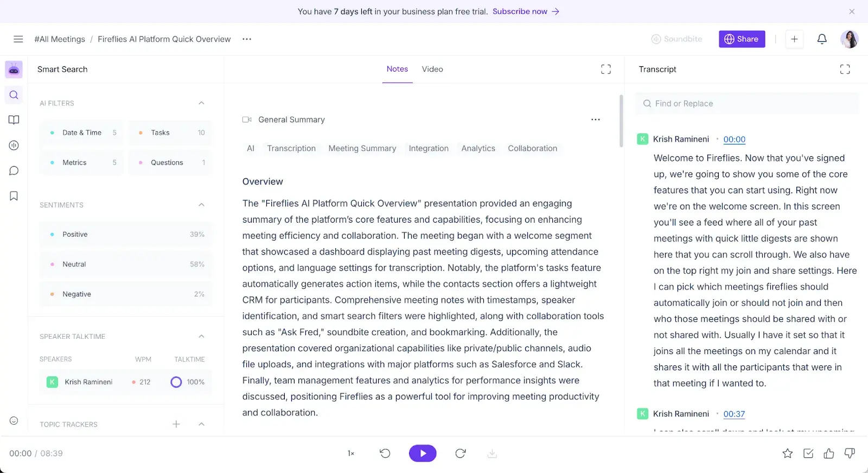Toggle the Positive sentiment filter
The width and height of the screenshot is (868, 473).
126,235
